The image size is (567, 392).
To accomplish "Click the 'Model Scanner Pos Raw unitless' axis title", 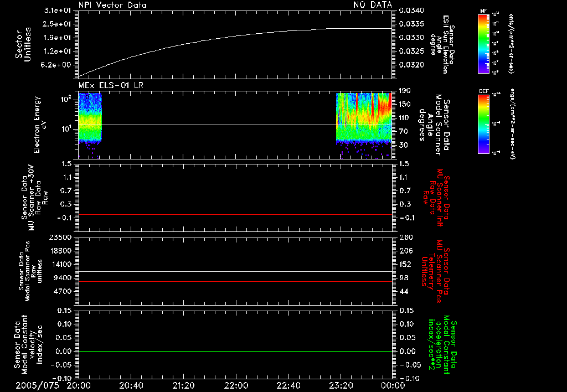I will (x=30, y=271).
